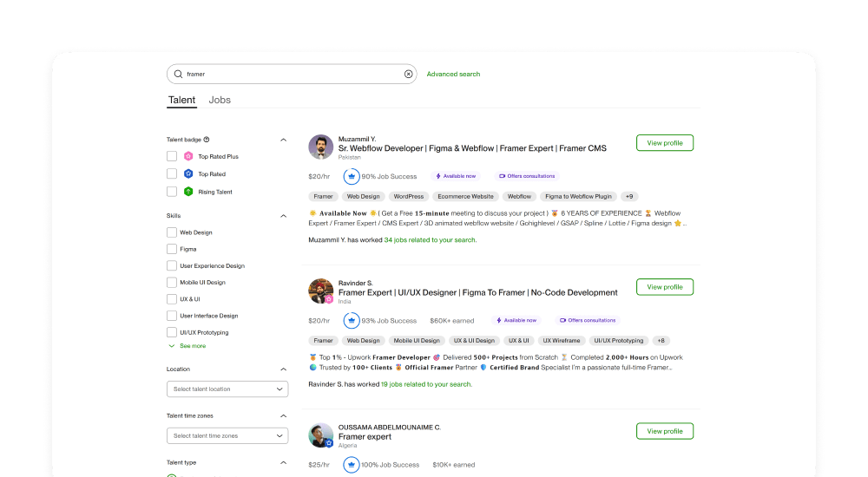This screenshot has height=477, width=868.
Task: Open Muzammil Y.'s profile photo
Action: (x=320, y=147)
